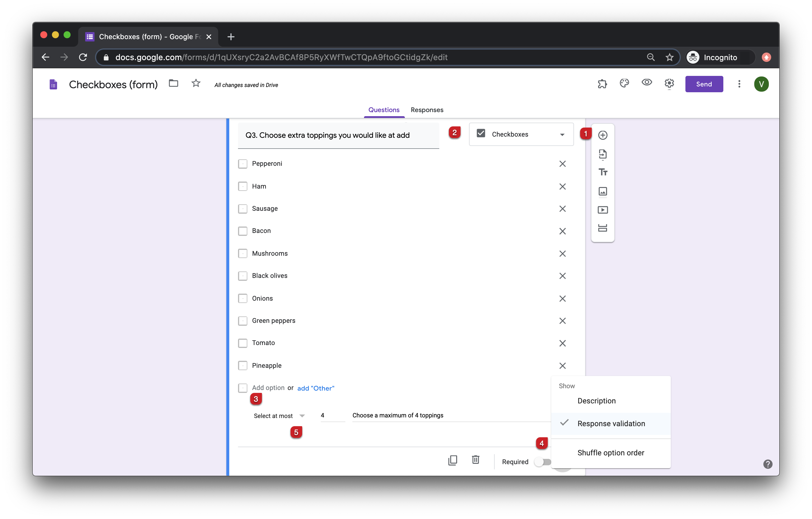Switch to the Responses tab
Image resolution: width=812 pixels, height=519 pixels.
point(427,109)
